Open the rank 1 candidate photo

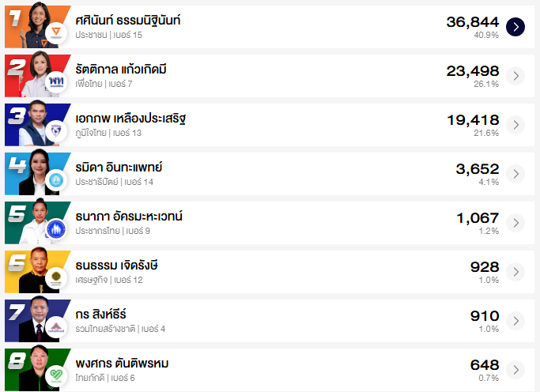pyautogui.click(x=36, y=24)
